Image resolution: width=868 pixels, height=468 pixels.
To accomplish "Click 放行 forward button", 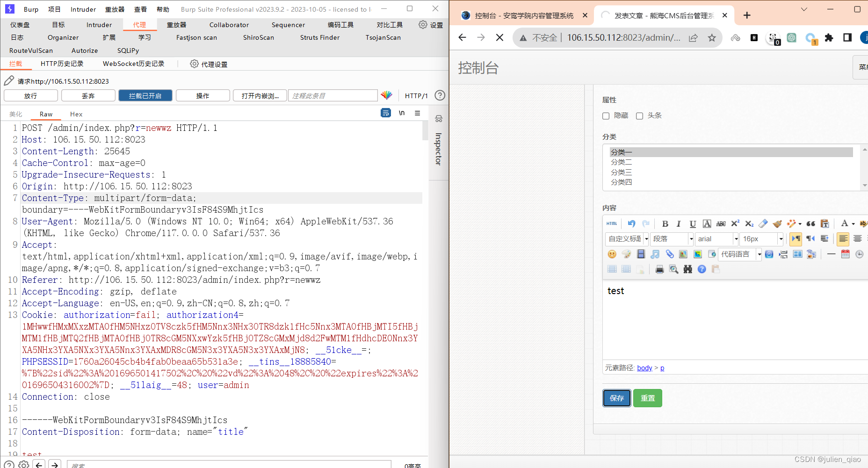I will (31, 95).
